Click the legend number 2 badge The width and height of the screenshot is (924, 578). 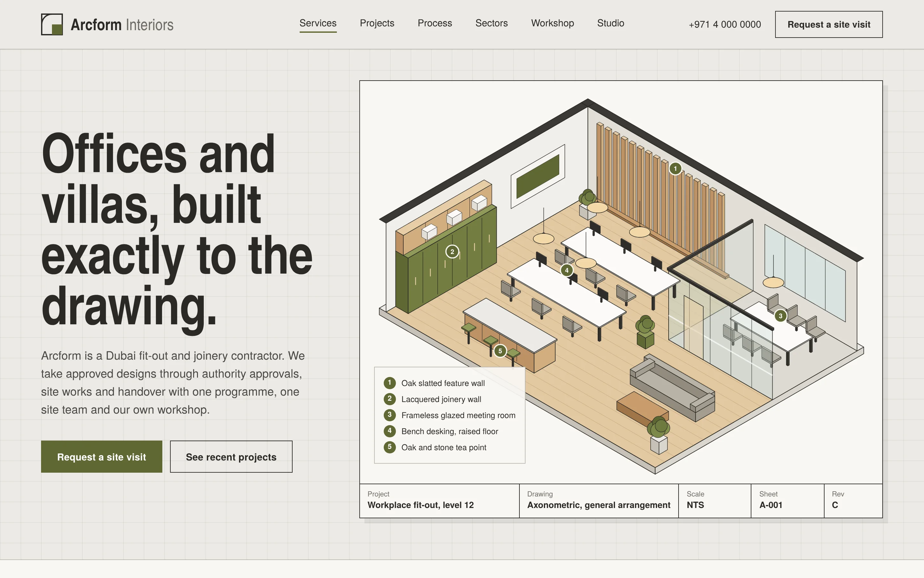click(389, 399)
